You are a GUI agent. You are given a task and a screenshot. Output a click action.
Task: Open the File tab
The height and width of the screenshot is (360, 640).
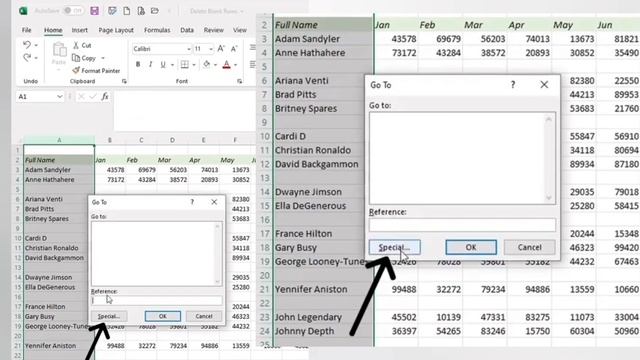point(27,30)
